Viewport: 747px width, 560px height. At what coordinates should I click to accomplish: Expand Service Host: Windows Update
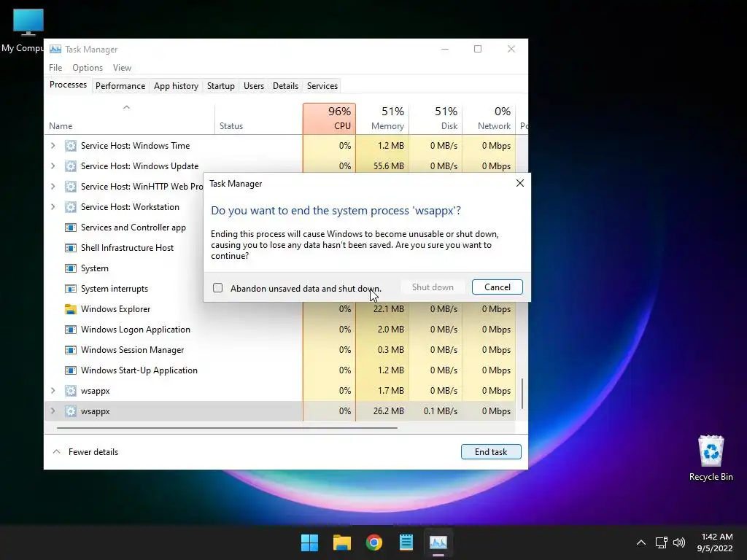[53, 166]
